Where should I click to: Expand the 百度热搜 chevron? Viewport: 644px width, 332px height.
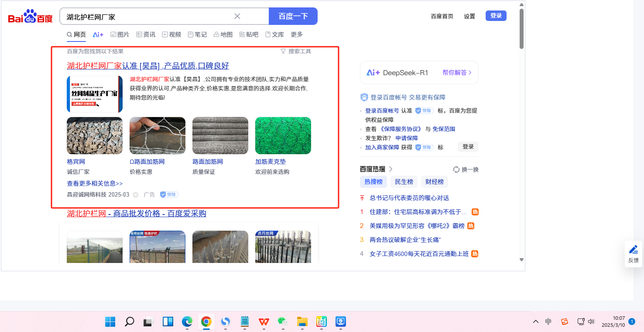[391, 169]
